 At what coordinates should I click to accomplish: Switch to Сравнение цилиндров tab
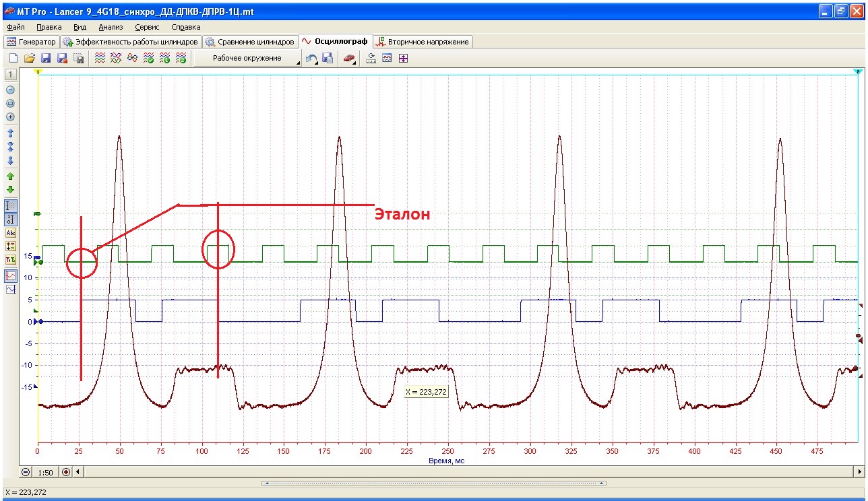(250, 42)
